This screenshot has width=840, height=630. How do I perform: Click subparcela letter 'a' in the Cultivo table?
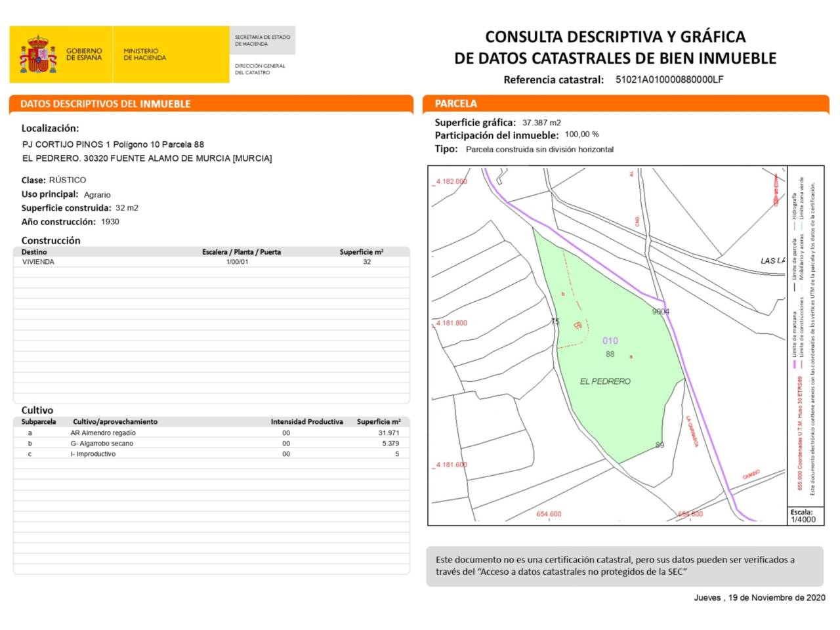(x=30, y=433)
